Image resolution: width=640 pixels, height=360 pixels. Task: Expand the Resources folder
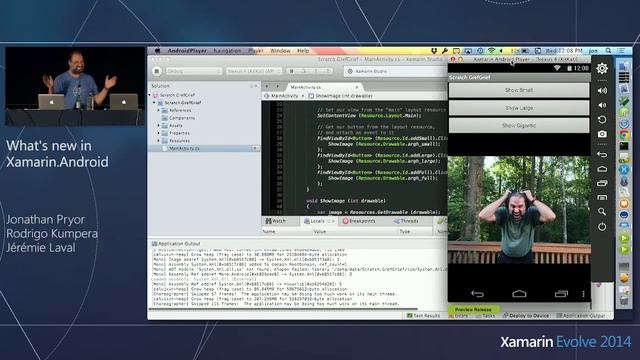[x=158, y=141]
